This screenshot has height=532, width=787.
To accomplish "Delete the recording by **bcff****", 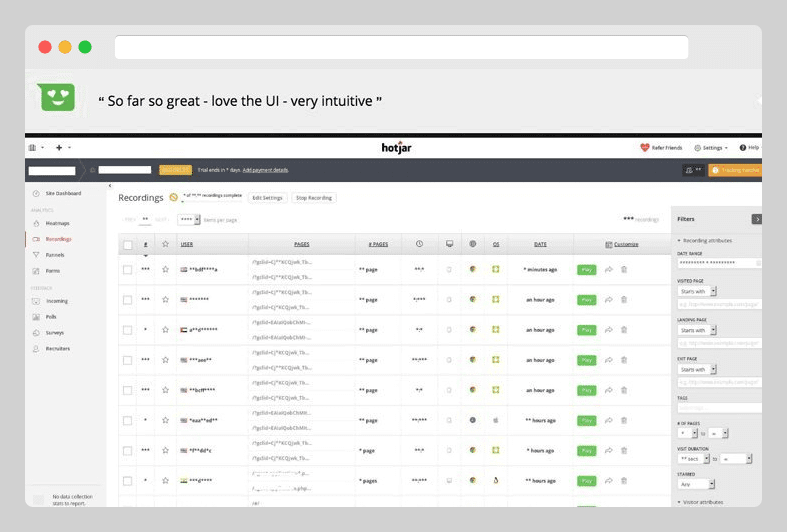I will pyautogui.click(x=624, y=390).
